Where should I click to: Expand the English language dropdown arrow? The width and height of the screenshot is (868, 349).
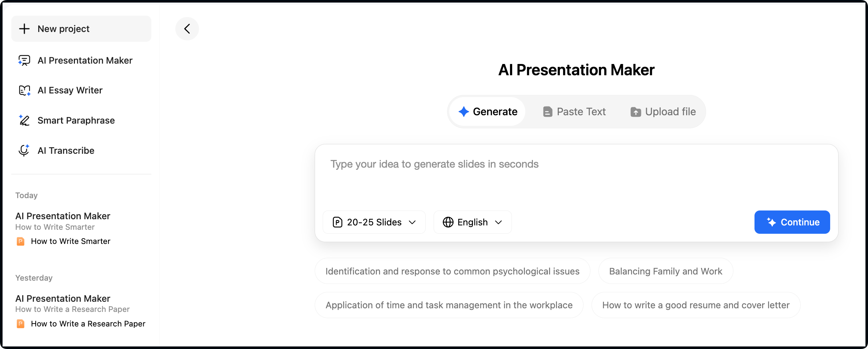click(498, 222)
